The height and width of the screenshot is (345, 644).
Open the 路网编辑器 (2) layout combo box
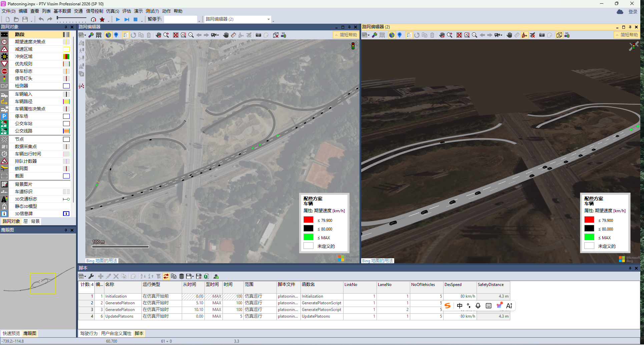click(238, 19)
